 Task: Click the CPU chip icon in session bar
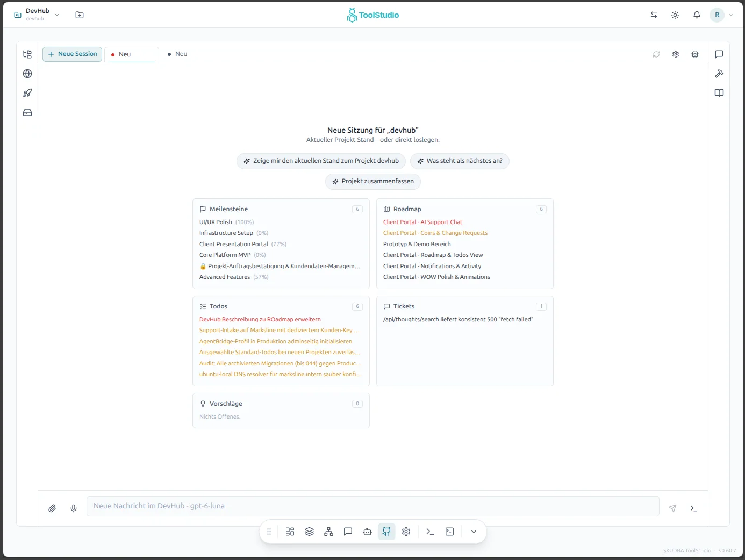695,54
